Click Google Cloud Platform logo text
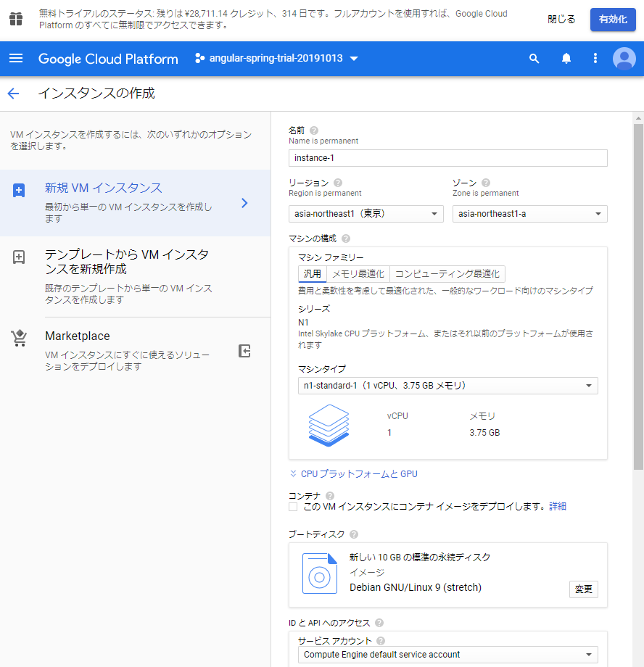The image size is (644, 667). [x=108, y=59]
